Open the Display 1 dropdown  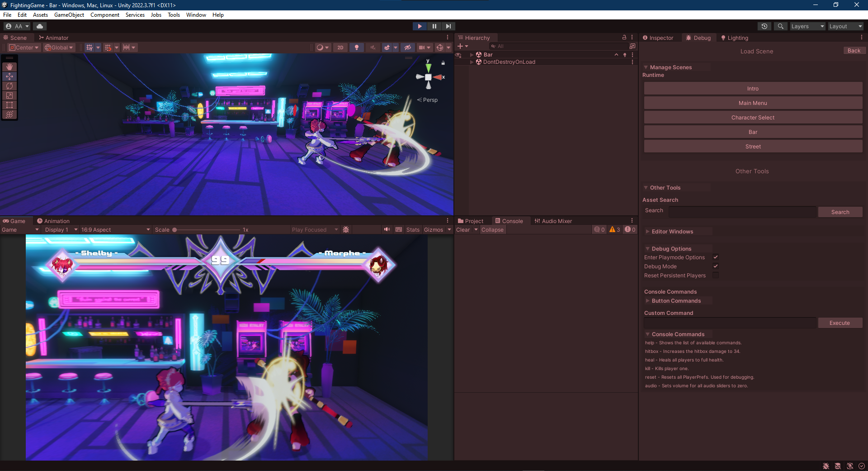[61, 230]
